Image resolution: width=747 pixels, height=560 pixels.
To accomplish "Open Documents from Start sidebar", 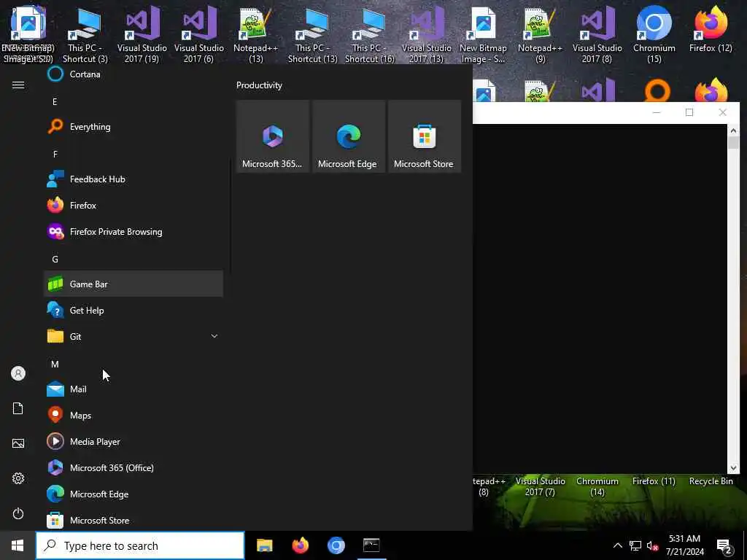I will (18, 408).
